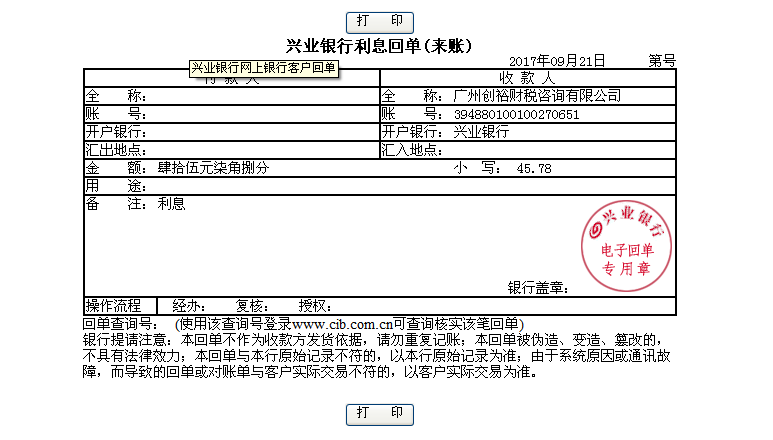
Task: Click the payer 全称 label
Action: click(116, 96)
